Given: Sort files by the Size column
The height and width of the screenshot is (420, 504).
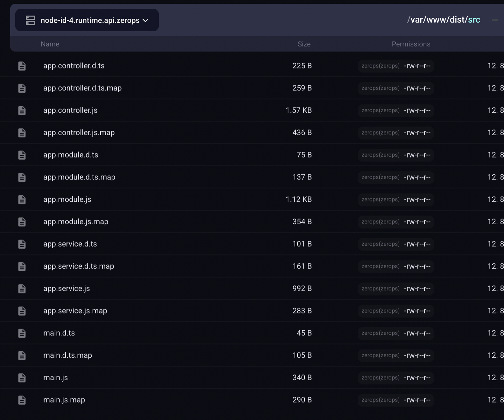Looking at the screenshot, I should [x=304, y=44].
